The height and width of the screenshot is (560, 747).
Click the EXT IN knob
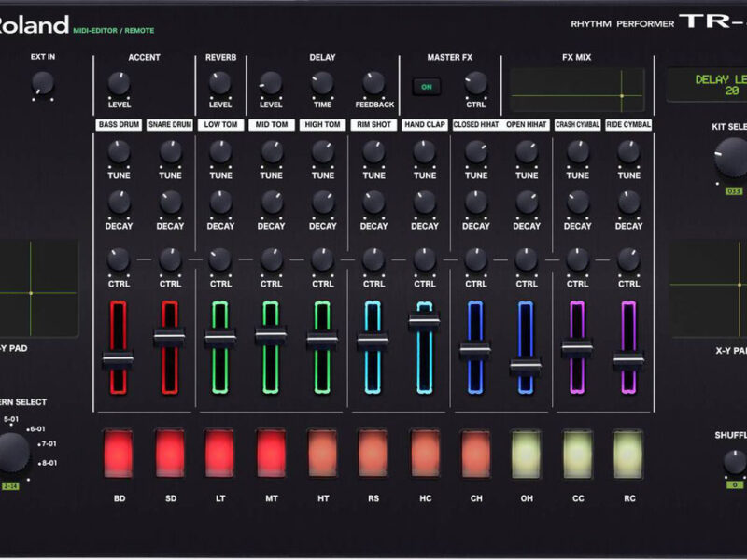click(x=42, y=84)
